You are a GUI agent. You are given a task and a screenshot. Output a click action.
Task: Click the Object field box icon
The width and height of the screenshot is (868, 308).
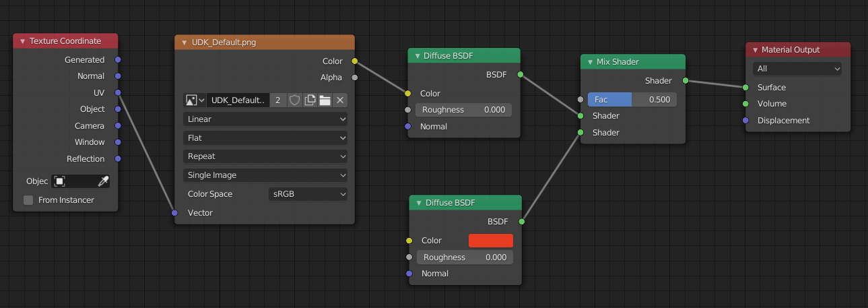click(x=60, y=181)
